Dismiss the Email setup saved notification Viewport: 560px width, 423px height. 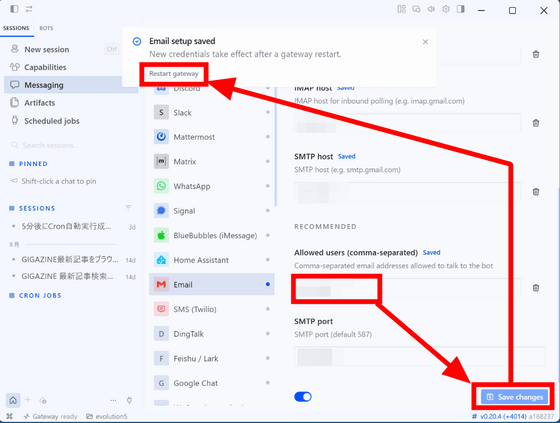[425, 42]
